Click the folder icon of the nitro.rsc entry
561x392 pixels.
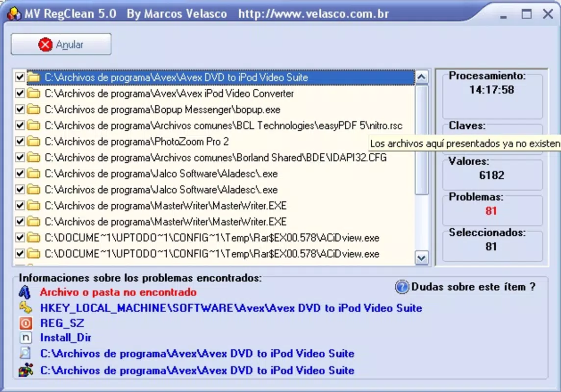pyautogui.click(x=34, y=125)
